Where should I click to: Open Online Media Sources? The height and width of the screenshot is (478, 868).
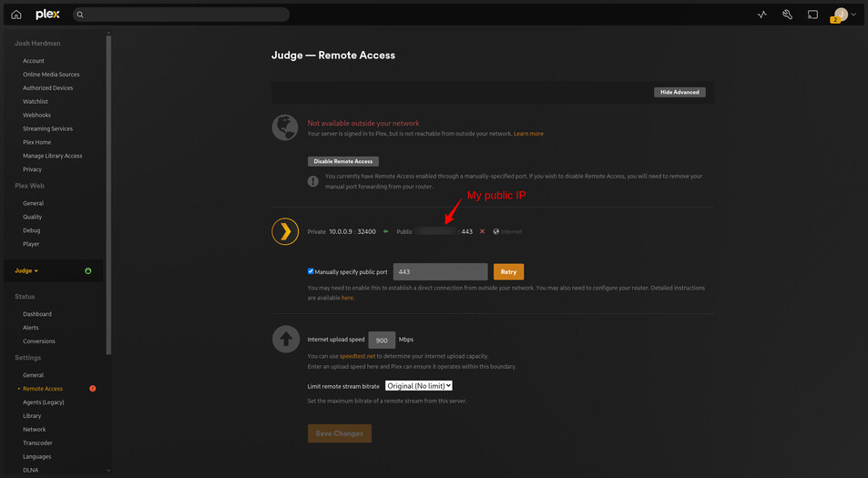51,74
